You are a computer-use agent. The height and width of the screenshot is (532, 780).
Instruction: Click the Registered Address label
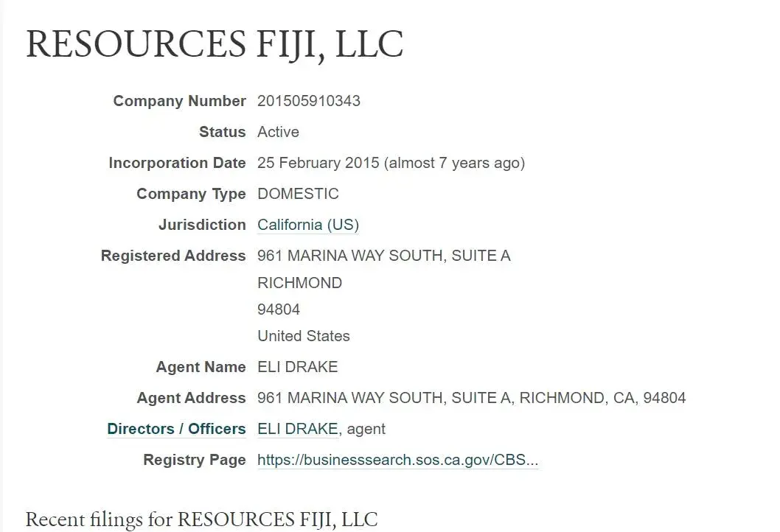173,256
